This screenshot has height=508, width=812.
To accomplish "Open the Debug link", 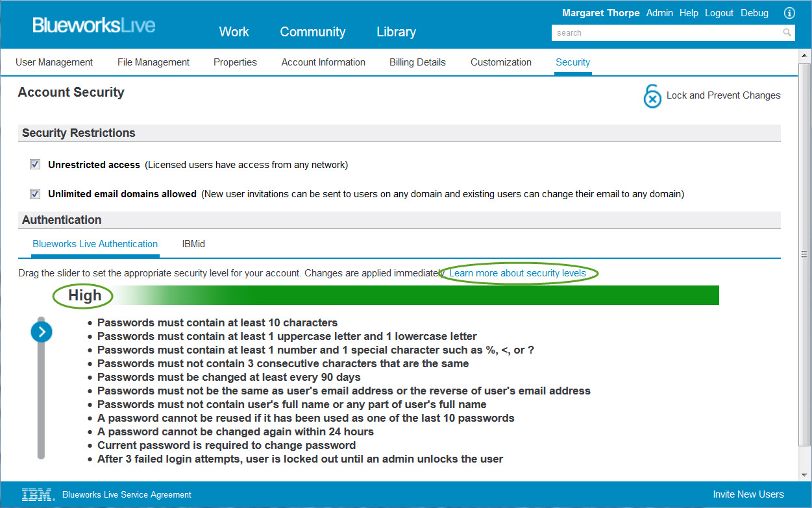I will click(x=754, y=13).
